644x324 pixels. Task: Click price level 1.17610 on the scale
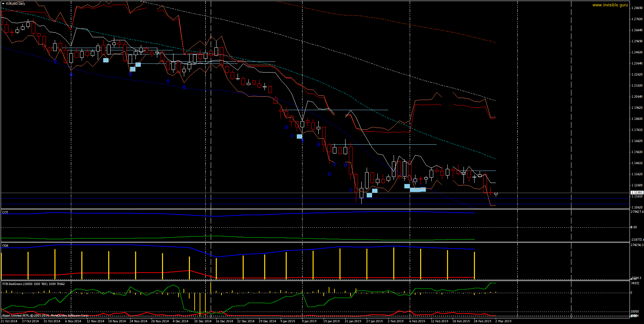(x=637, y=130)
